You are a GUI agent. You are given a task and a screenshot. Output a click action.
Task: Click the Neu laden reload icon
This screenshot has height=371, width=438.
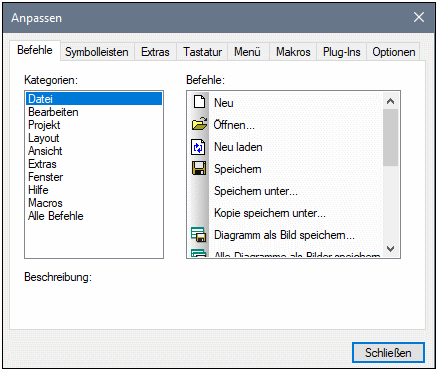(199, 147)
